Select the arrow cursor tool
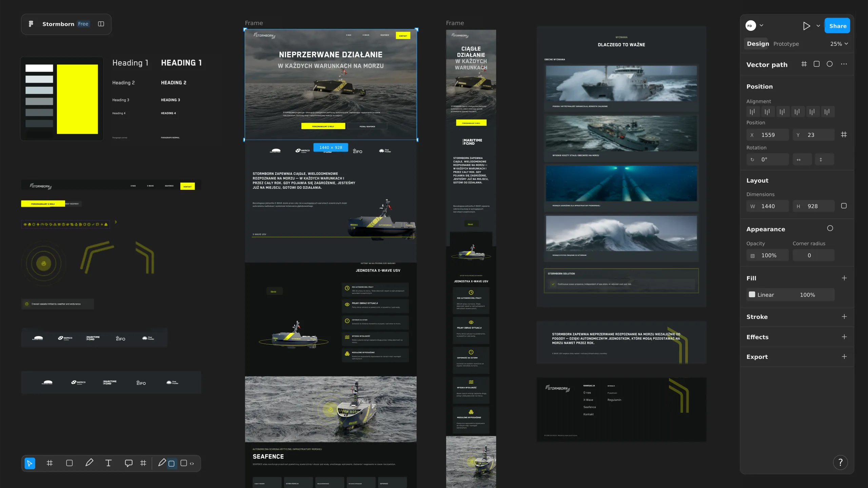The width and height of the screenshot is (868, 488). (30, 463)
